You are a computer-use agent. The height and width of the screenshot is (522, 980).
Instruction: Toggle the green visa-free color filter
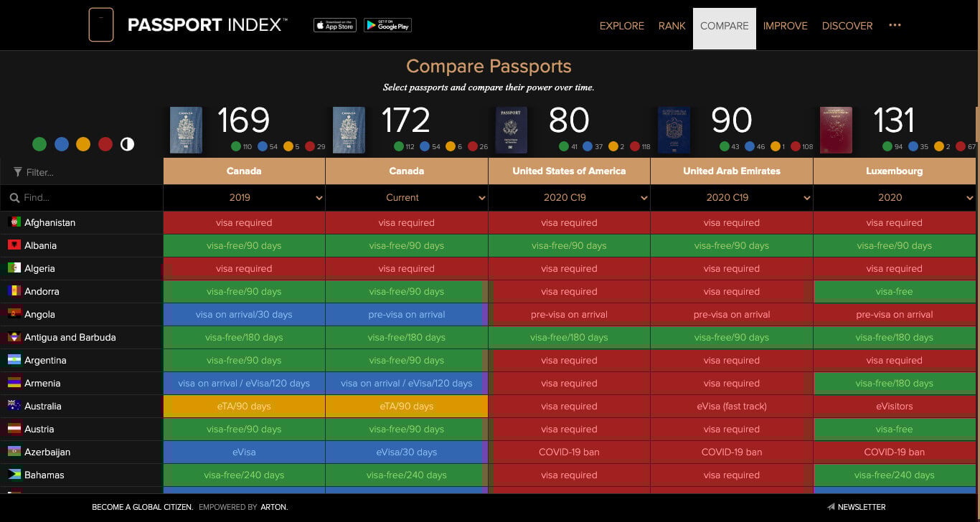(x=39, y=144)
